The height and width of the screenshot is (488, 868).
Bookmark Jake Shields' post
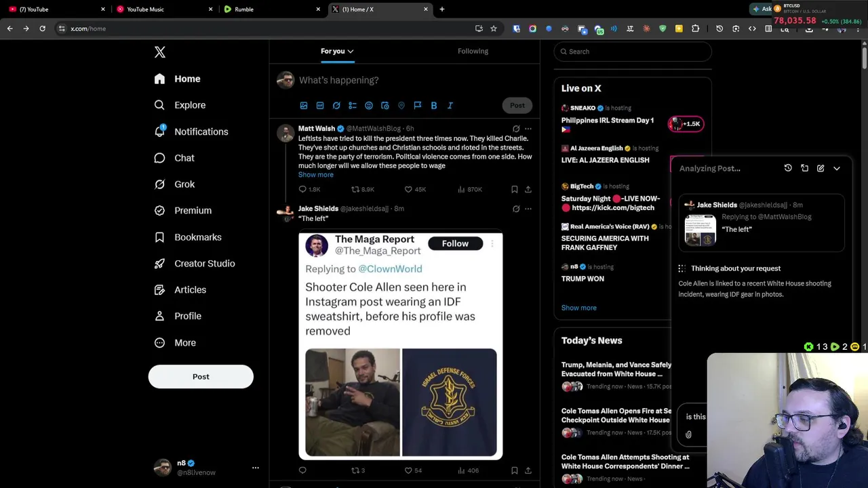click(x=514, y=470)
